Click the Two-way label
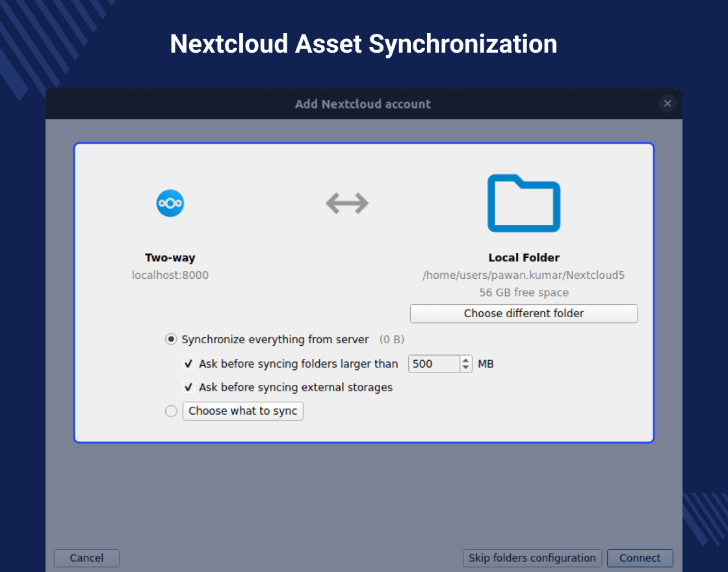The image size is (728, 572). click(x=170, y=257)
